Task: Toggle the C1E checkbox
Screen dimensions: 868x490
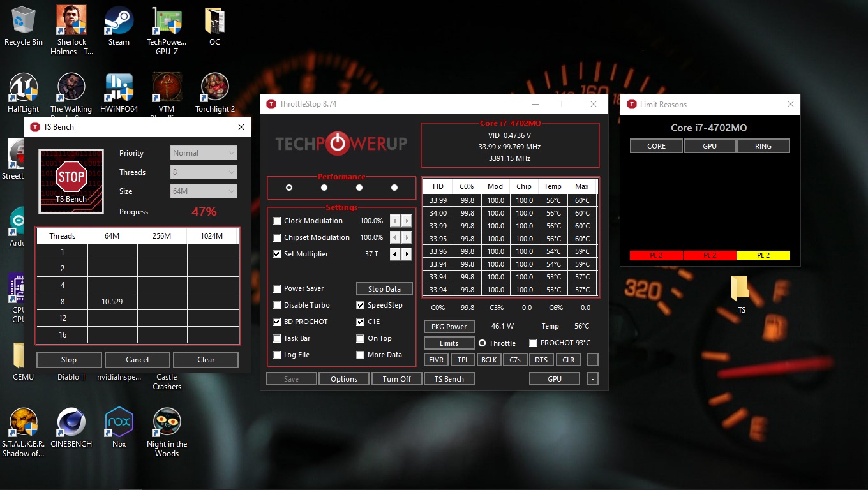Action: click(x=361, y=322)
